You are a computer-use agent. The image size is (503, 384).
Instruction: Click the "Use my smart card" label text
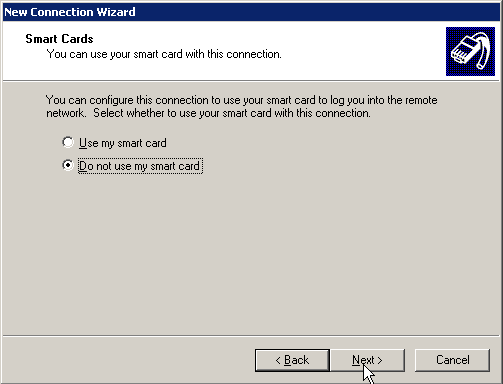(123, 143)
